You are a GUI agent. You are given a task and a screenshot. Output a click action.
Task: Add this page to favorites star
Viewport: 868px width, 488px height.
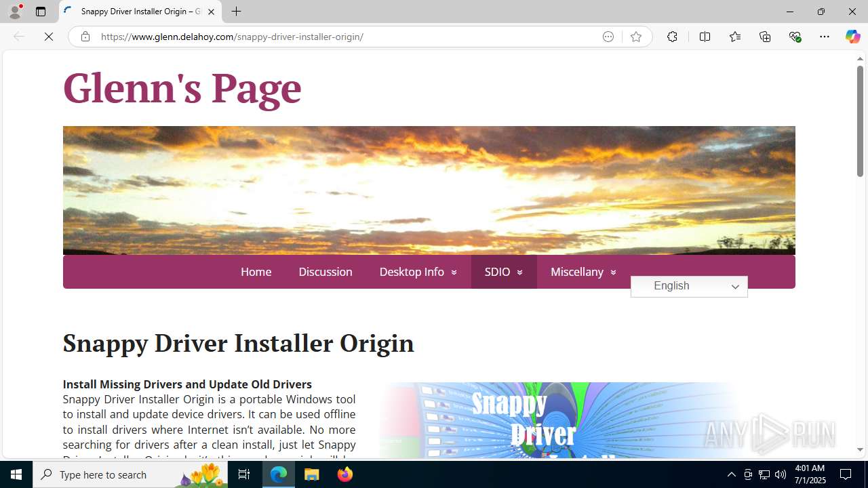[x=636, y=37]
